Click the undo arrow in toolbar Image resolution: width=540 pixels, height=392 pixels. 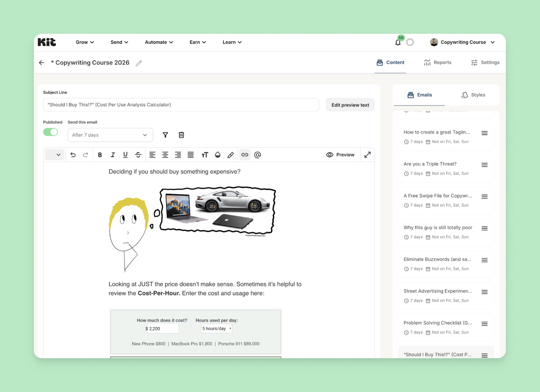point(73,155)
